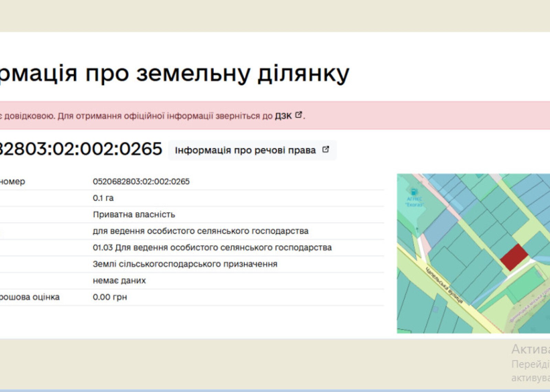
Task: Click the external-link icon beside ДЗК
Action: pyautogui.click(x=298, y=115)
